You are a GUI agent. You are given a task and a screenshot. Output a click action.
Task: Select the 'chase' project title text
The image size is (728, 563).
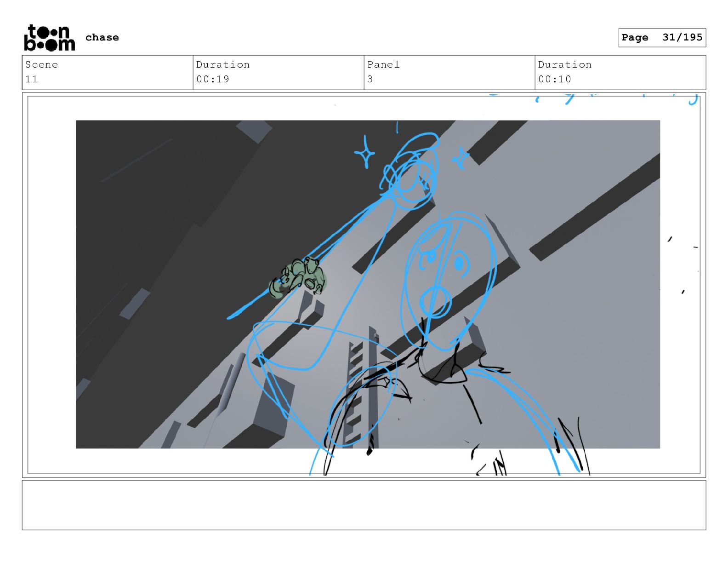pyautogui.click(x=102, y=37)
